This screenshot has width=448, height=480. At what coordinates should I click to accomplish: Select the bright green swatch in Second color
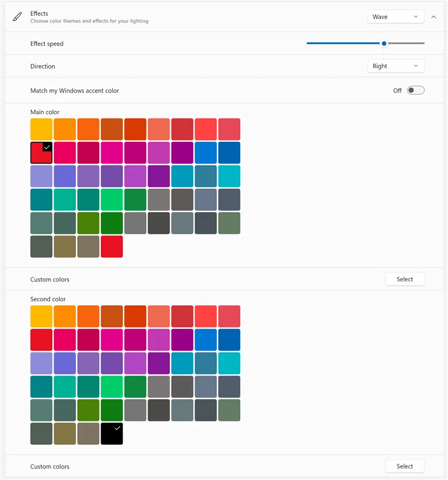tap(112, 386)
